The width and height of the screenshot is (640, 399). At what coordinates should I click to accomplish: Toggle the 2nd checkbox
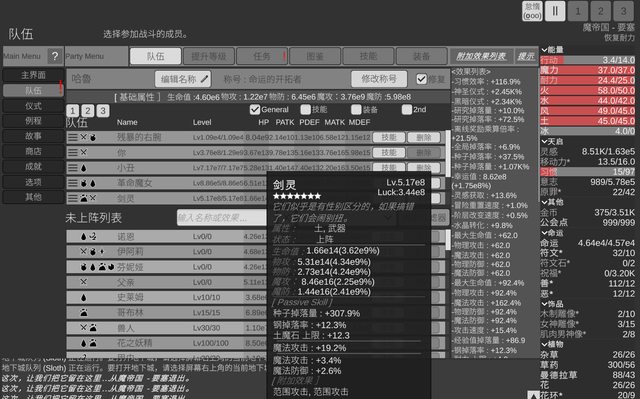(x=407, y=109)
